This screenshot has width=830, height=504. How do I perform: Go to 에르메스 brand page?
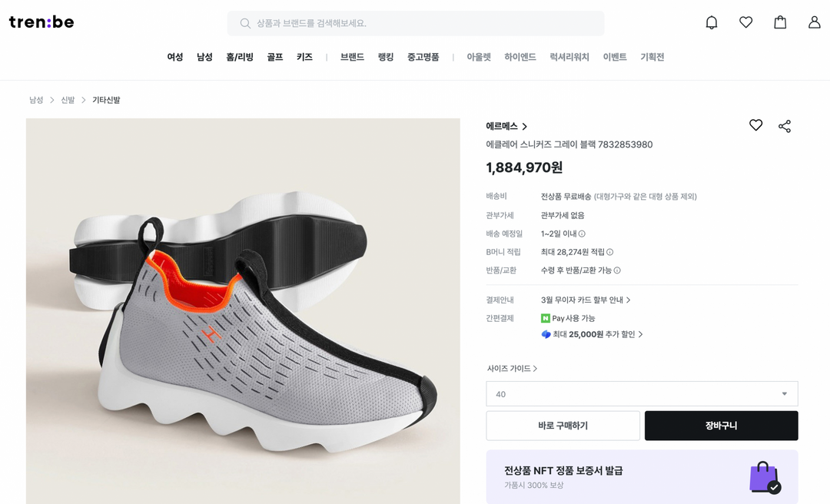(506, 127)
